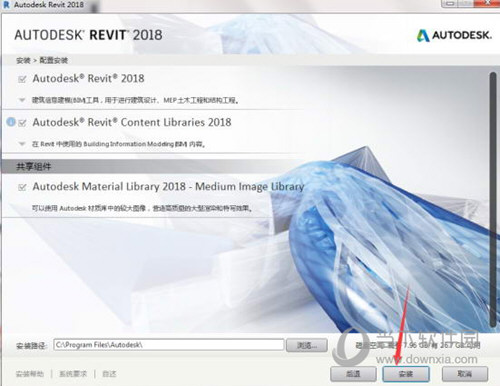Click the Autodesk Revit 2018 product title
Image resolution: width=500 pixels, height=386 pixels.
(88, 79)
